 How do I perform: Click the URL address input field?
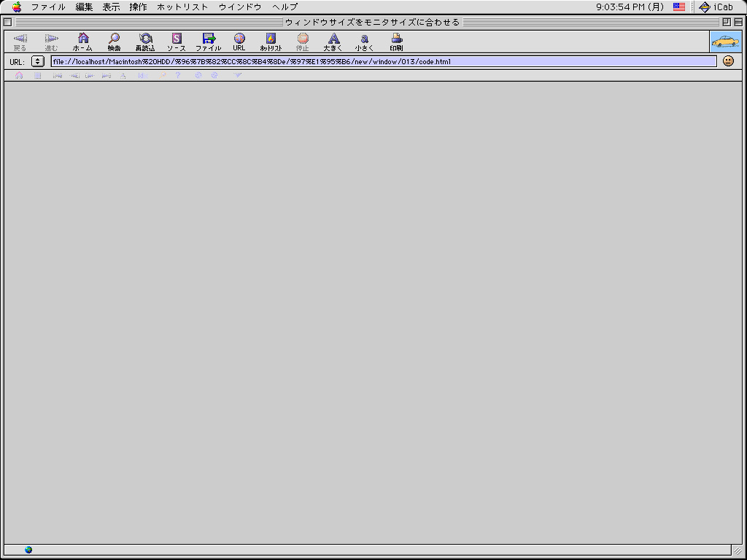pos(384,61)
